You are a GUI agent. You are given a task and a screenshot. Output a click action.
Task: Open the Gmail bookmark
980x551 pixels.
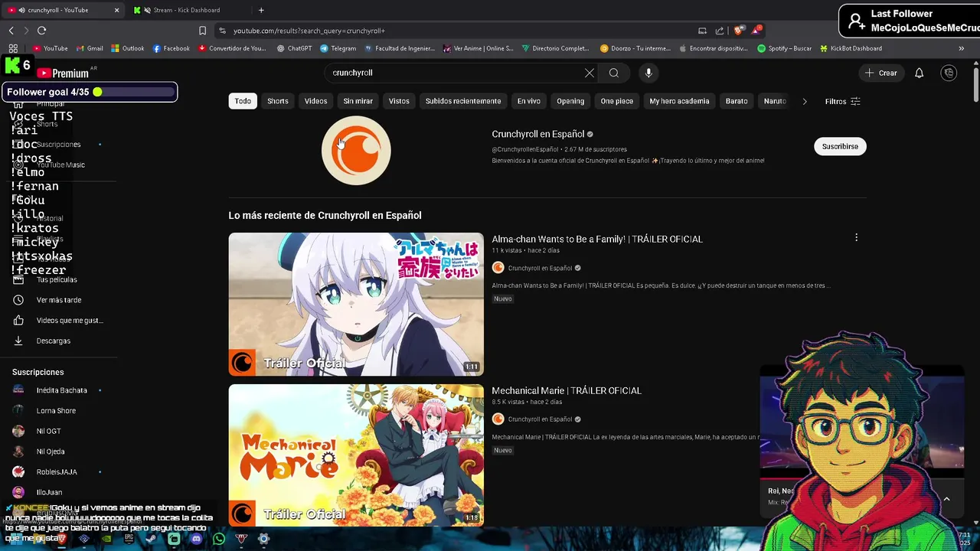coord(90,48)
